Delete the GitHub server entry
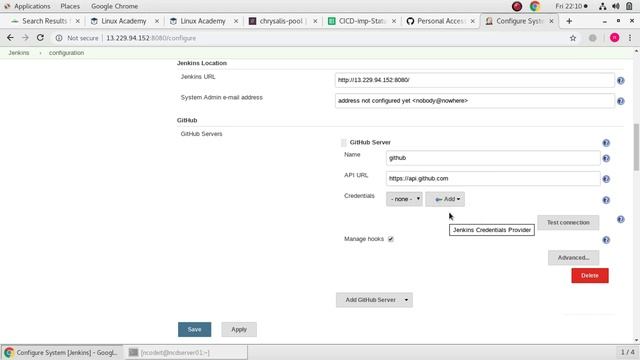Image resolution: width=640 pixels, height=360 pixels. (590, 276)
